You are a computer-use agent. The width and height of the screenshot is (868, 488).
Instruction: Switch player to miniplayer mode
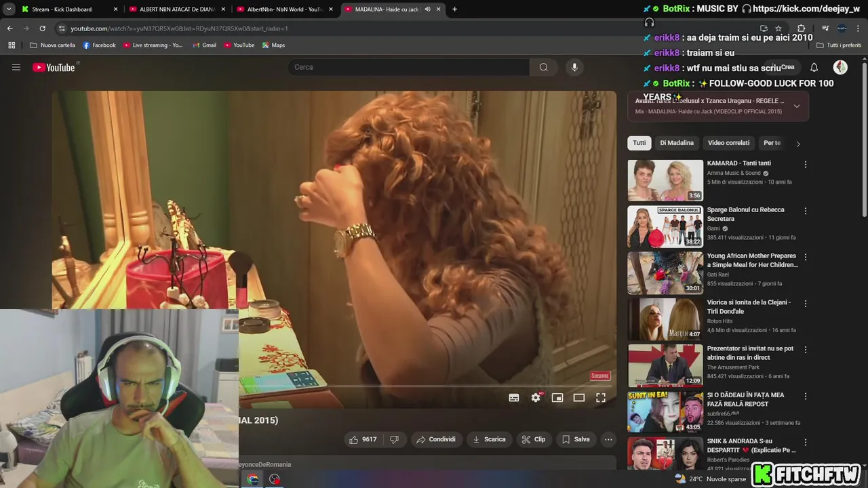coord(557,398)
